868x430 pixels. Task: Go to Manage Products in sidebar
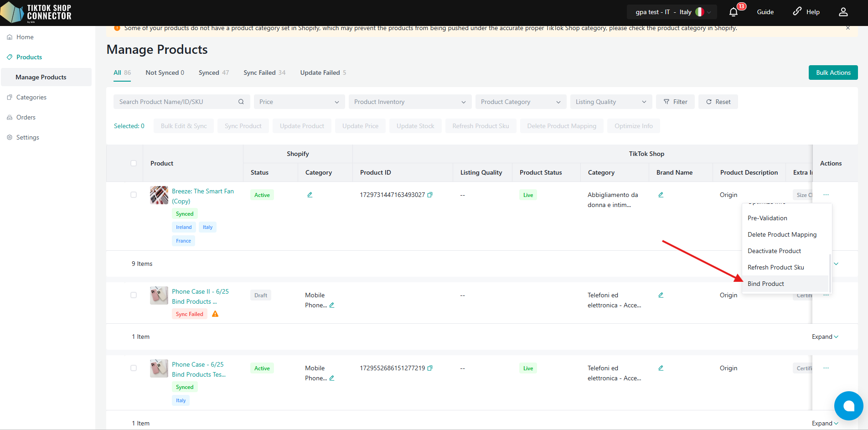pos(46,77)
